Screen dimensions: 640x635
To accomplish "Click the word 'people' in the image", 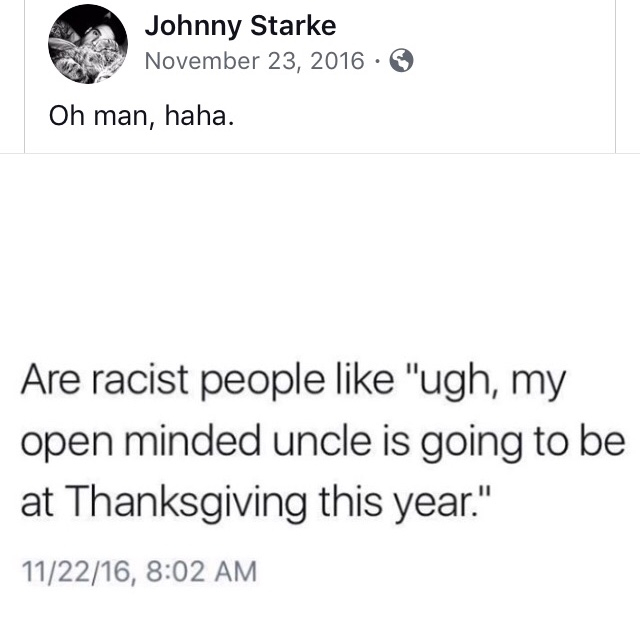I will coord(263,383).
